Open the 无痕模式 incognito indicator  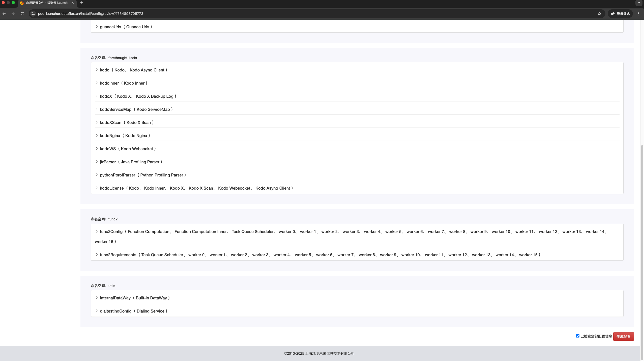(620, 14)
